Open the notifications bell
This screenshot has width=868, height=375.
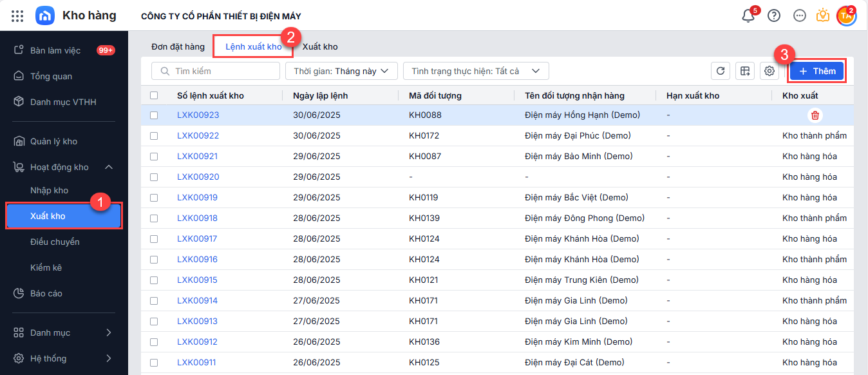[748, 16]
